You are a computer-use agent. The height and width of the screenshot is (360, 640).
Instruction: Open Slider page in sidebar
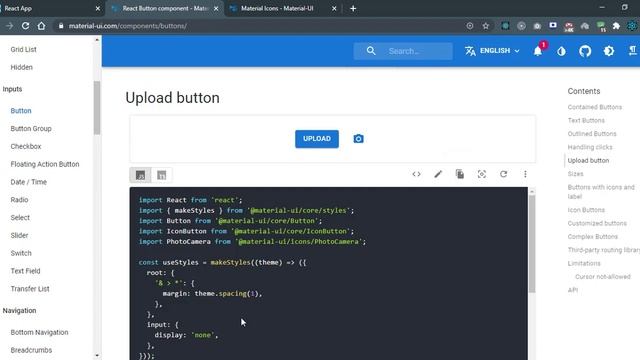tap(19, 236)
